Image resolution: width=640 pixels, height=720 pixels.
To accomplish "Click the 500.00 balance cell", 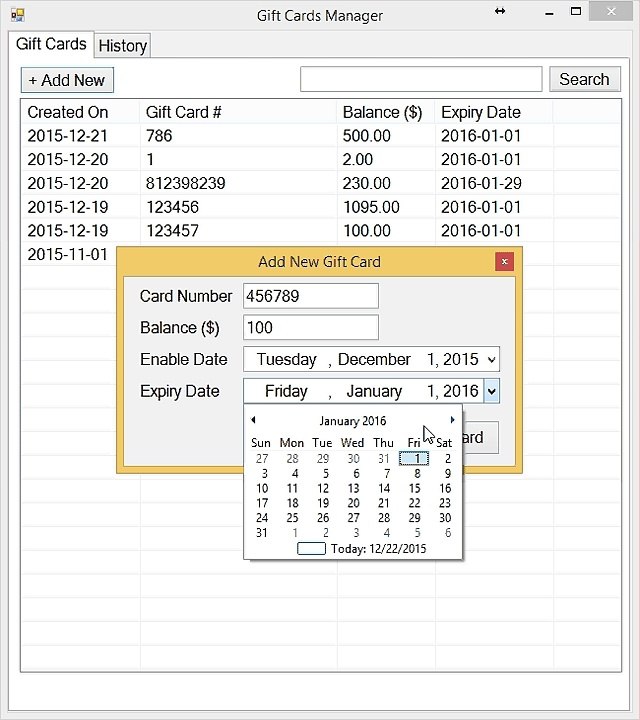I will (x=366, y=136).
